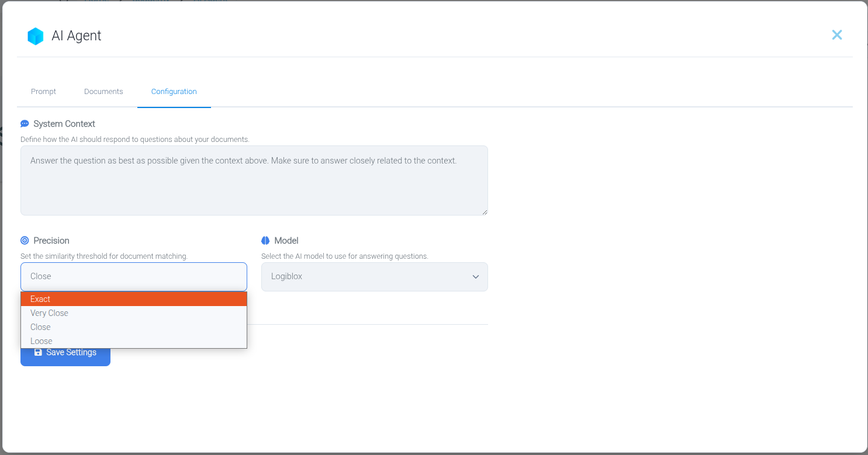Screen dimensions: 868x455
Task: Open the Documents tab
Action: (x=103, y=92)
